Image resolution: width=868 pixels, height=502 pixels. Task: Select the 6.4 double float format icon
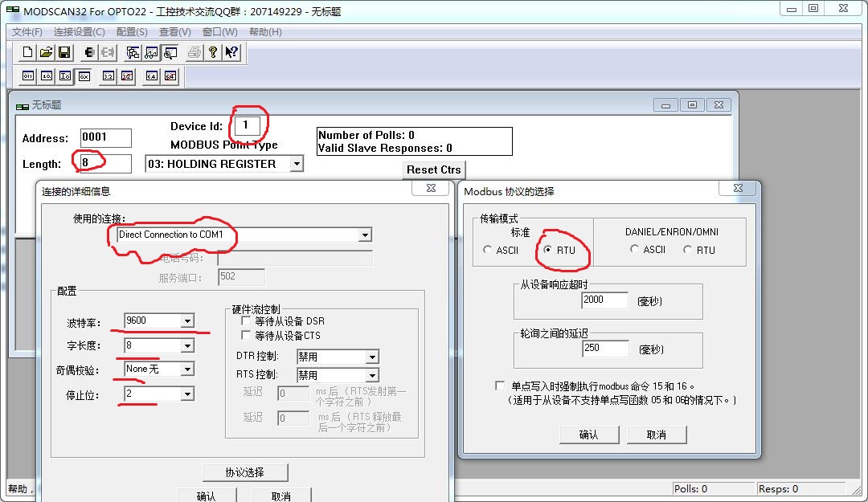pos(151,76)
